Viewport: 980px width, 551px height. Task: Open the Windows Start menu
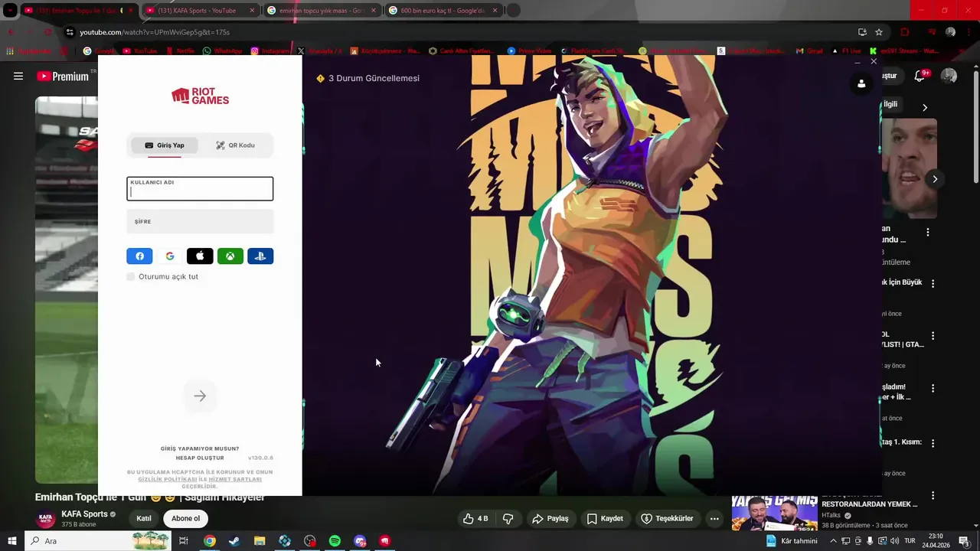coord(11,541)
